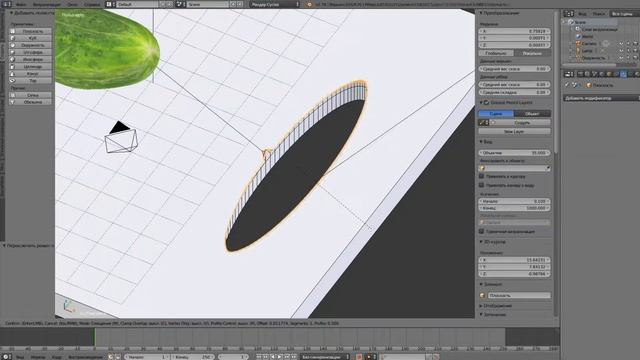Open the Все сцены display dropdown
Image resolution: width=640 pixels, height=360 pixels.
tap(624, 13)
